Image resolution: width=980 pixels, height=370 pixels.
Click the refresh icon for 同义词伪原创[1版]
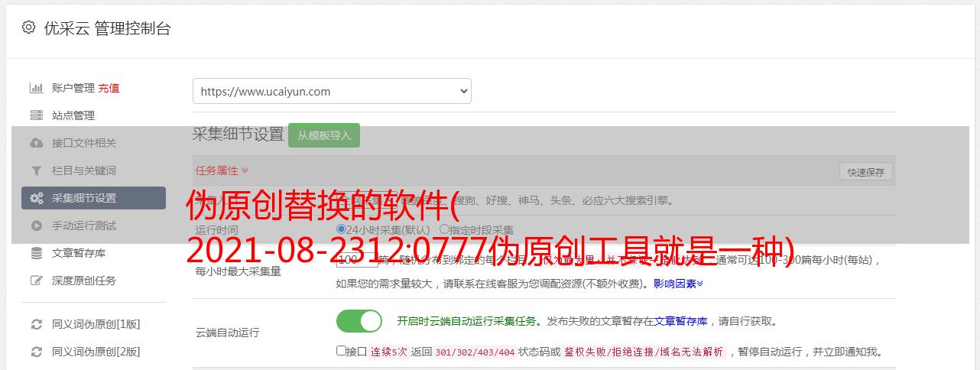[x=36, y=324]
